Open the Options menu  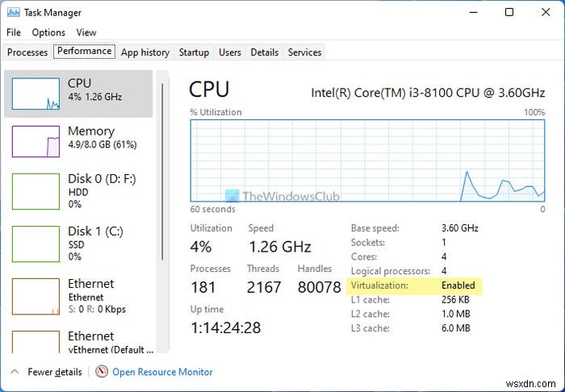[x=48, y=32]
